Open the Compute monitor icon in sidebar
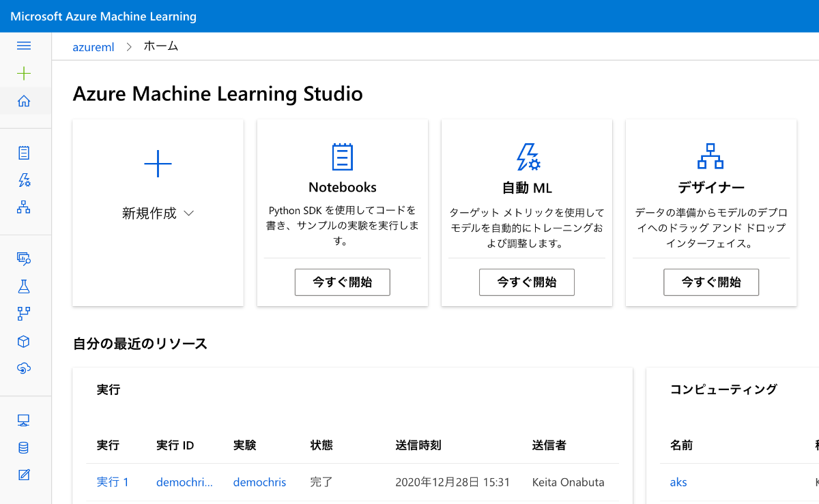The height and width of the screenshot is (504, 819). (x=24, y=420)
